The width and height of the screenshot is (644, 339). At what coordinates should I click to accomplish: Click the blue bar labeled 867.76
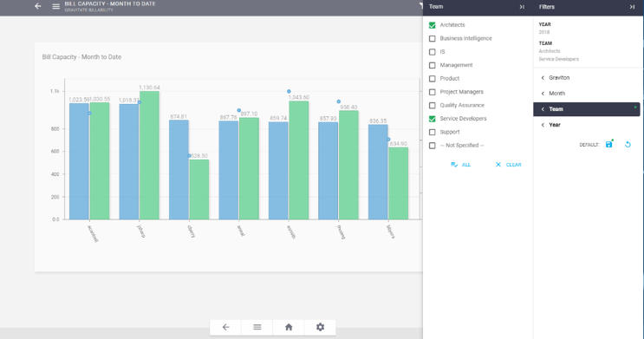(x=228, y=170)
